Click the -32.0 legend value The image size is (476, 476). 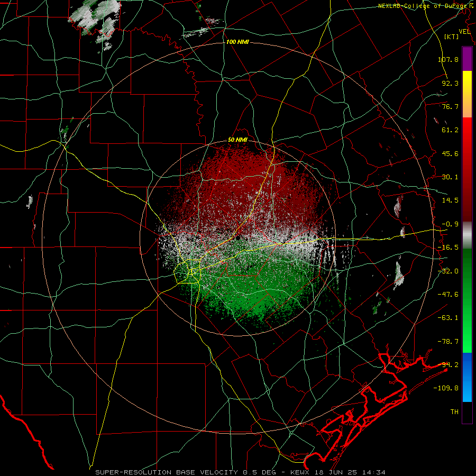tap(448, 271)
